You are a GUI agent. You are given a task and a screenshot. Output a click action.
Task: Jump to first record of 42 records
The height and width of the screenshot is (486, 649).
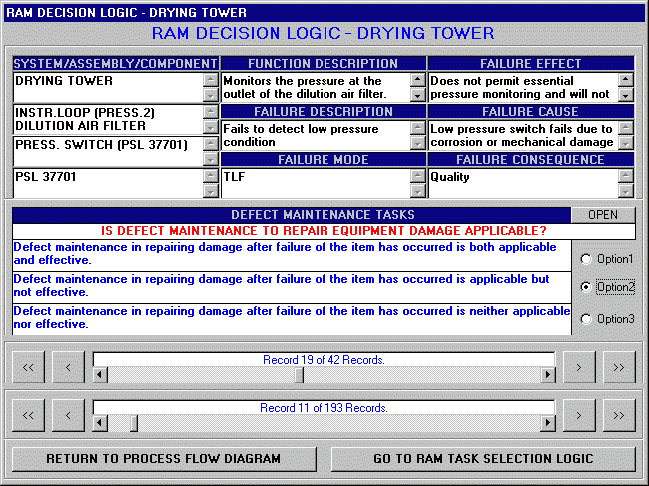pyautogui.click(x=28, y=367)
